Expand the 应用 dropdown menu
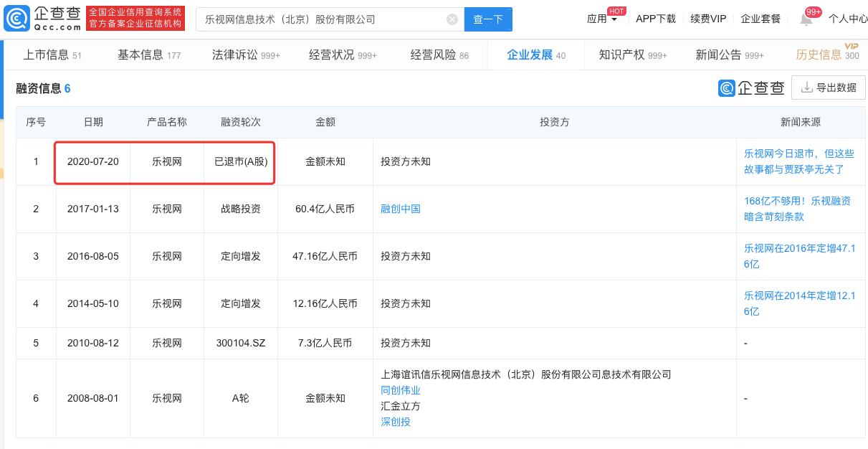Viewport: 868px width, 449px height. (x=601, y=19)
